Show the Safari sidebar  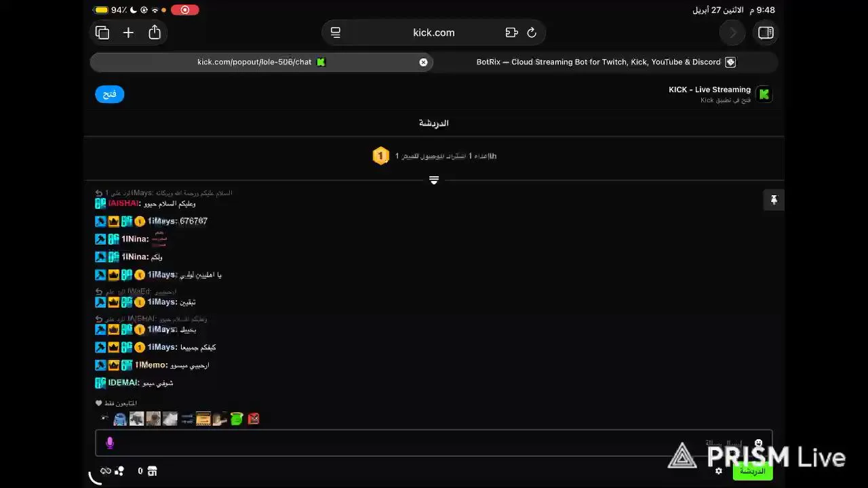[x=766, y=33]
